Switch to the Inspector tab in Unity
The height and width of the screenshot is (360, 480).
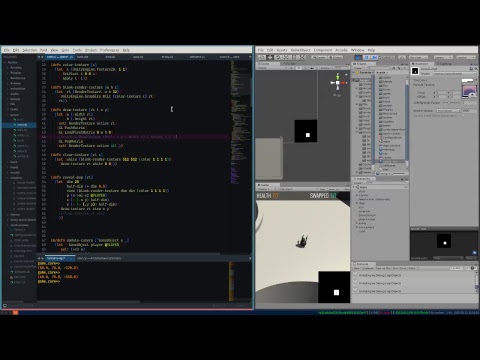tap(421, 63)
